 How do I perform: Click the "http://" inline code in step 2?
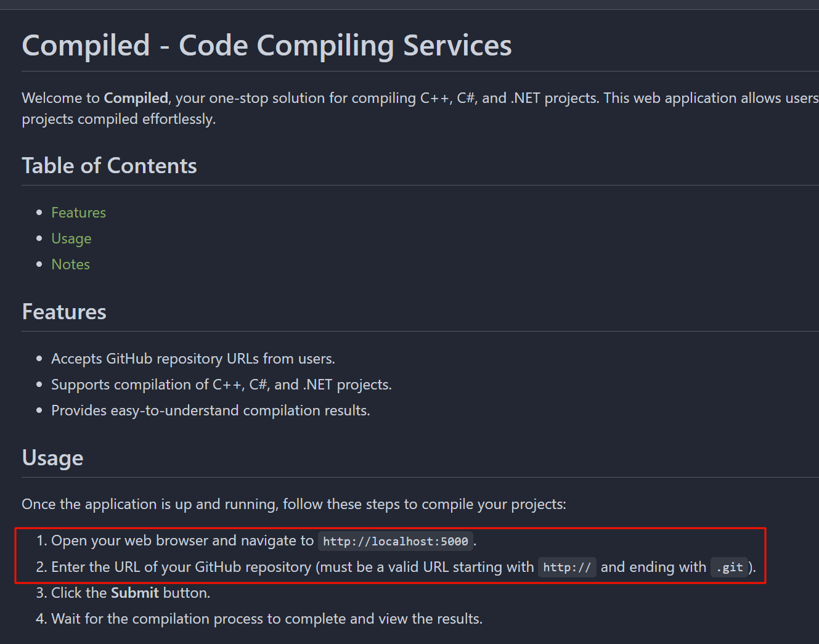click(x=566, y=568)
